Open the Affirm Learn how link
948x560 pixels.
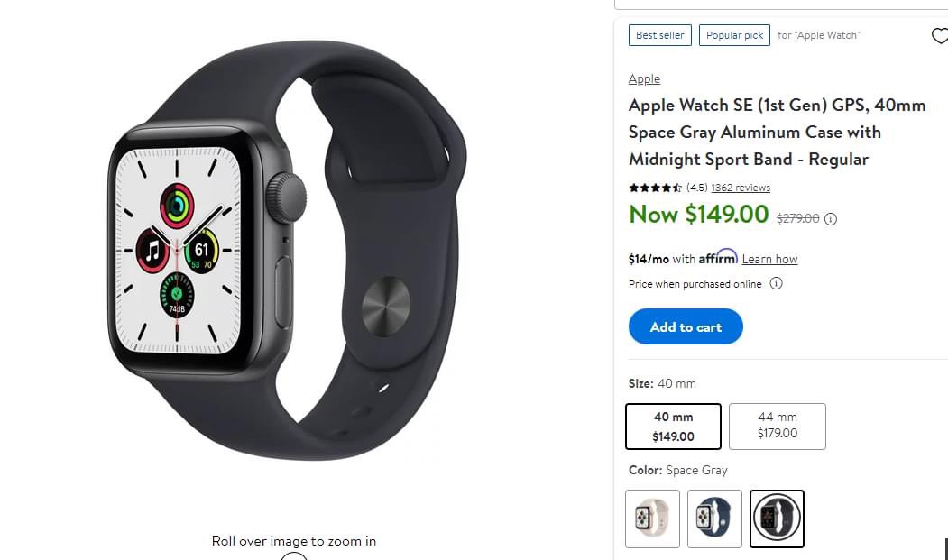coord(769,259)
